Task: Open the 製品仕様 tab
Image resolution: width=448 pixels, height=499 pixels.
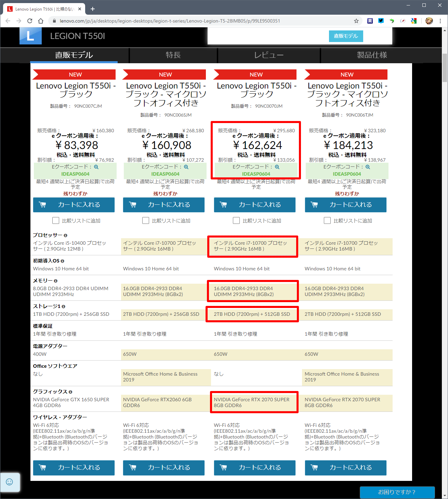Action: coord(372,55)
